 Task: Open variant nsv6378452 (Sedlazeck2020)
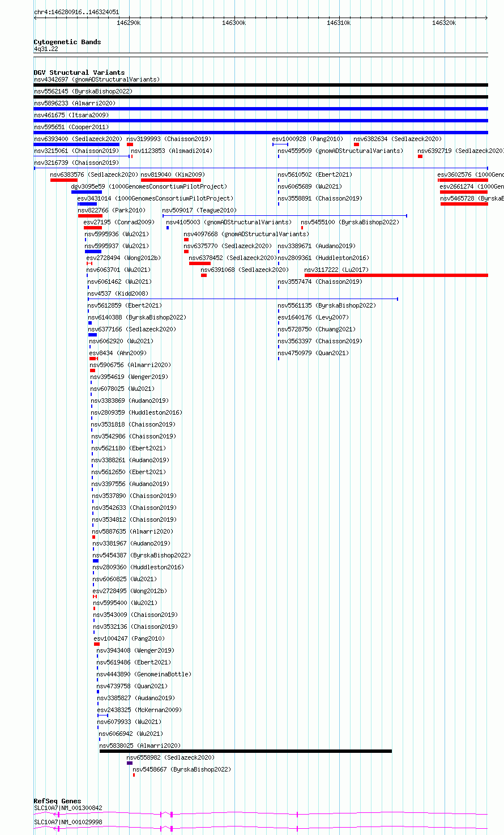click(x=233, y=258)
